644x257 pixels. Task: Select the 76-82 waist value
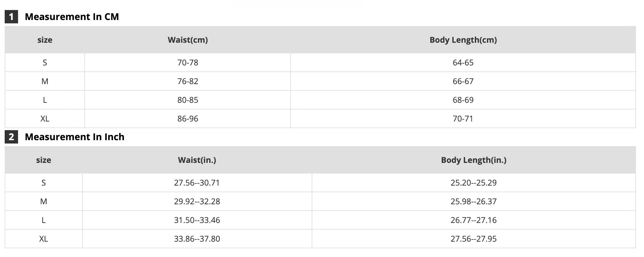coord(188,81)
